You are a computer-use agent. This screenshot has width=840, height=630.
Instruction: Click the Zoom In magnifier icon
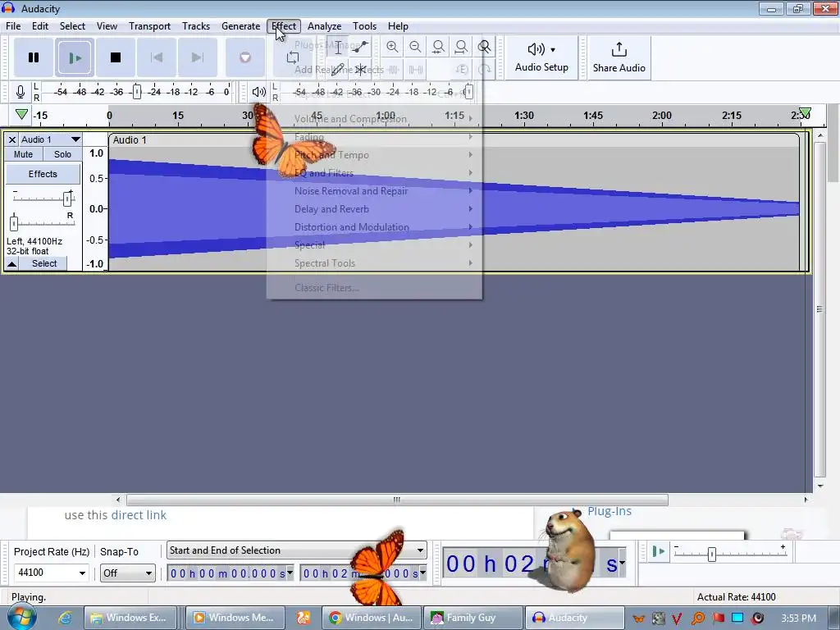(x=392, y=47)
